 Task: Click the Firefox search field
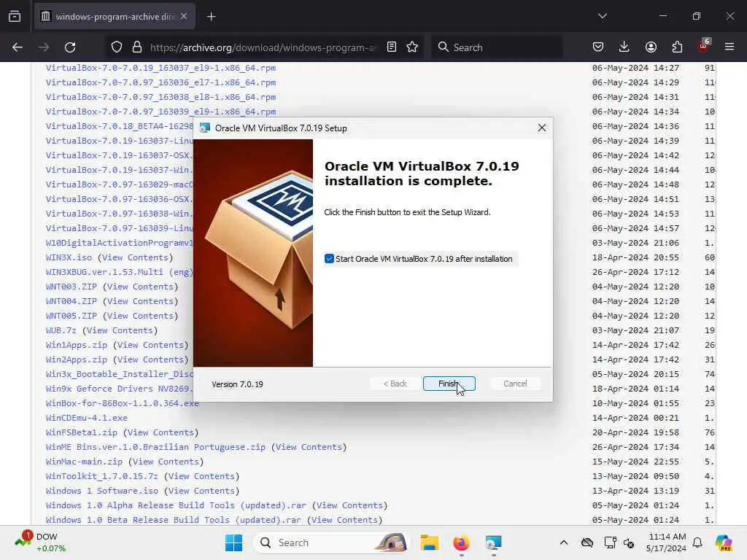[x=498, y=47]
